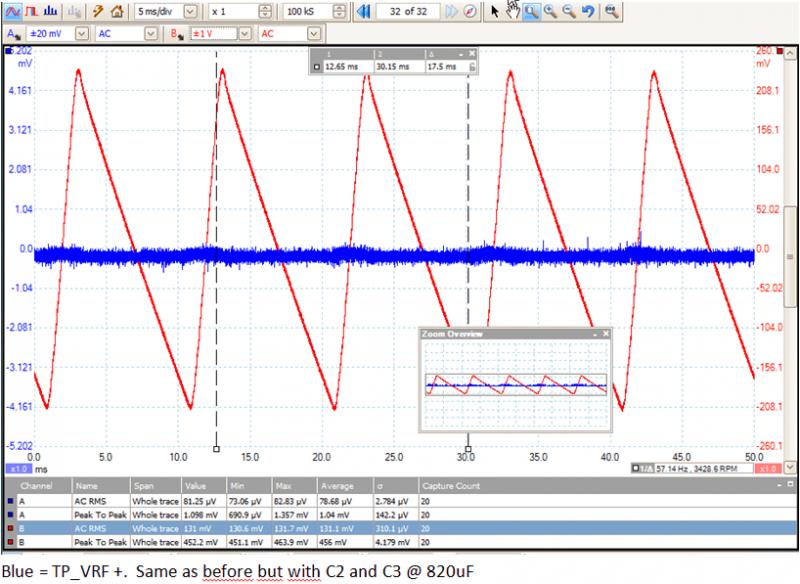Select the highlighted Channel B AC RMS row

(x=401, y=528)
